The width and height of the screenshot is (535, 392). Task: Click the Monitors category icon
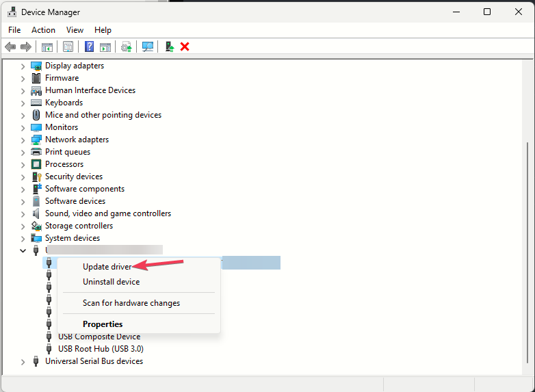[36, 127]
